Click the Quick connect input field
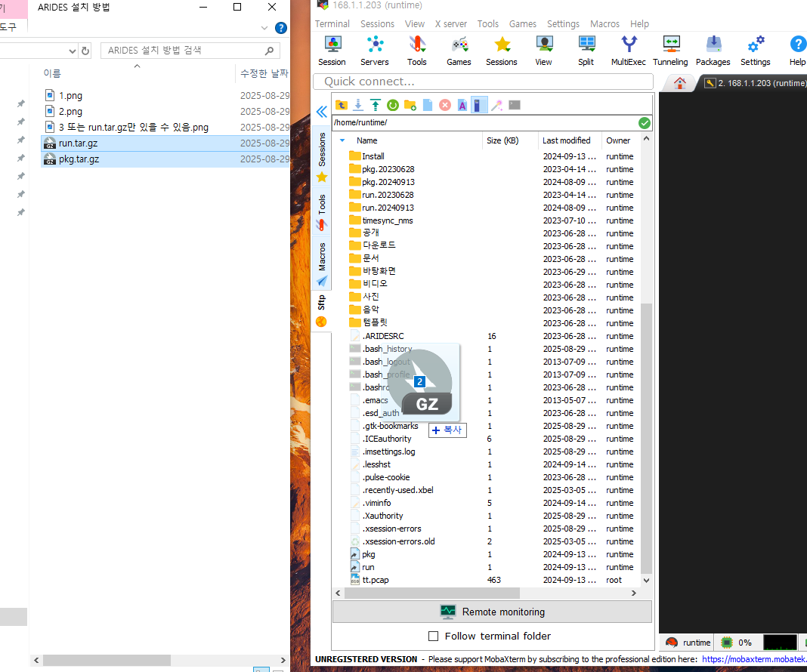Viewport: 807px width, 672px height. [484, 82]
